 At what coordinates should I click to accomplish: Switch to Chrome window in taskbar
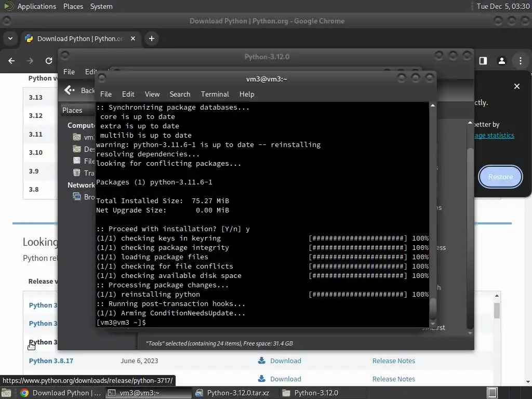pyautogui.click(x=60, y=393)
